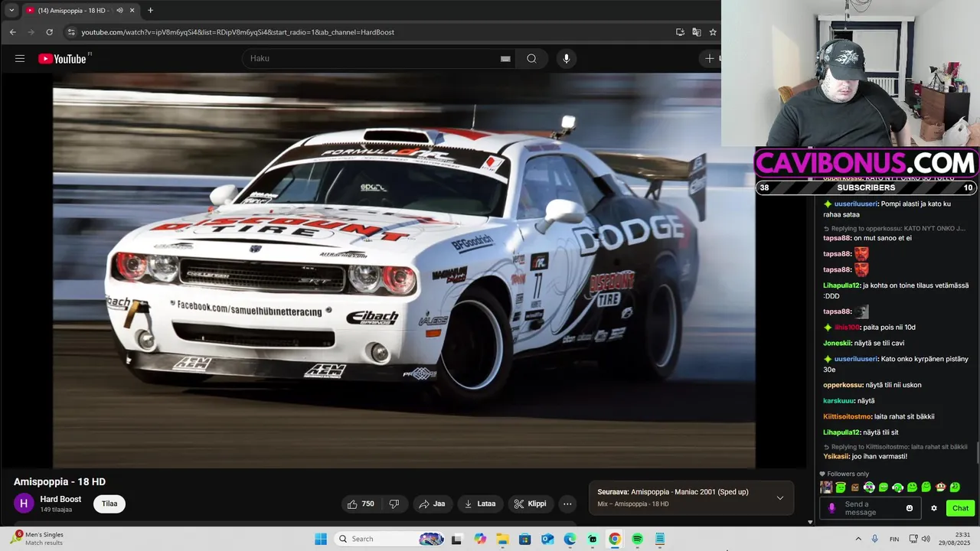This screenshot has width=980, height=551.
Task: Close the Amispoppia browser tab
Action: [x=132, y=10]
